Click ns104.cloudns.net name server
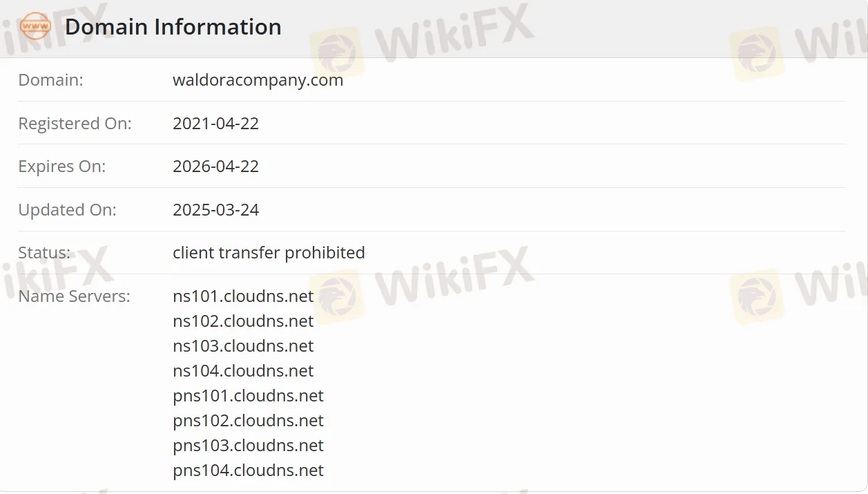This screenshot has width=868, height=494. click(x=243, y=371)
